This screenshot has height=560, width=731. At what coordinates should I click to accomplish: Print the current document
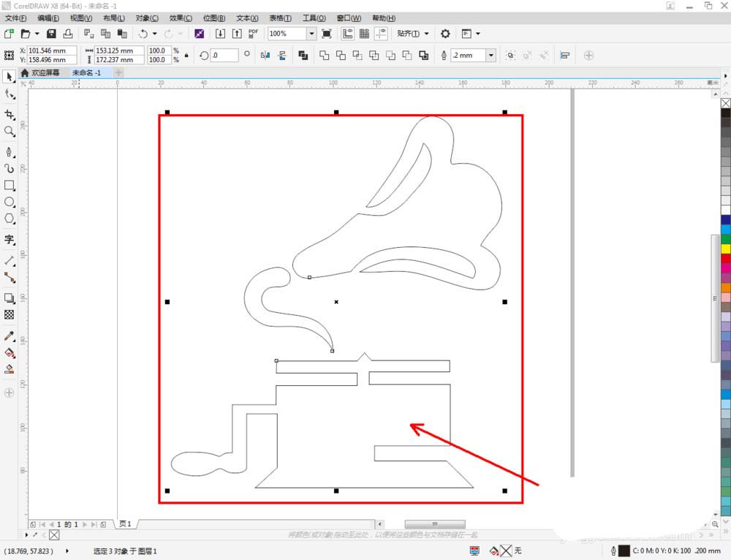click(x=68, y=34)
